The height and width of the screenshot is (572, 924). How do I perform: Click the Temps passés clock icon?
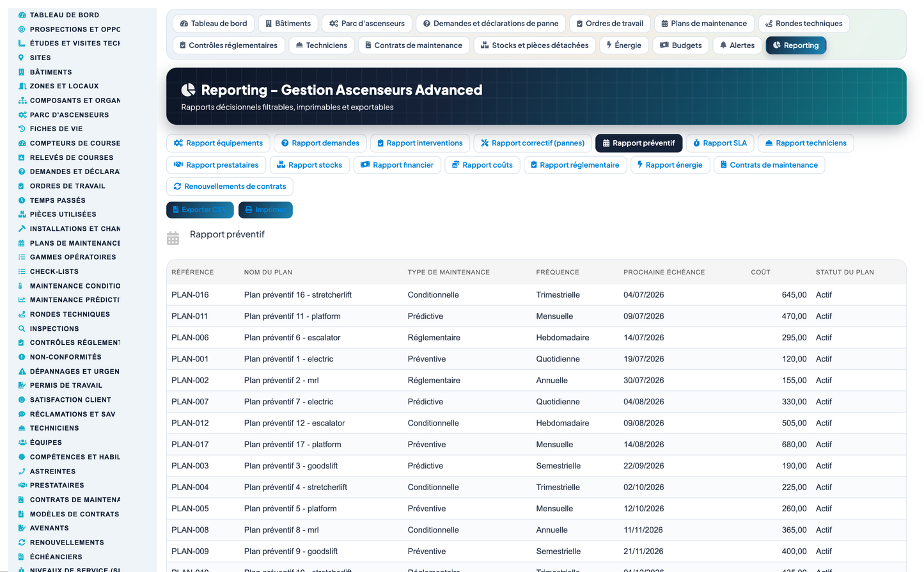(22, 200)
